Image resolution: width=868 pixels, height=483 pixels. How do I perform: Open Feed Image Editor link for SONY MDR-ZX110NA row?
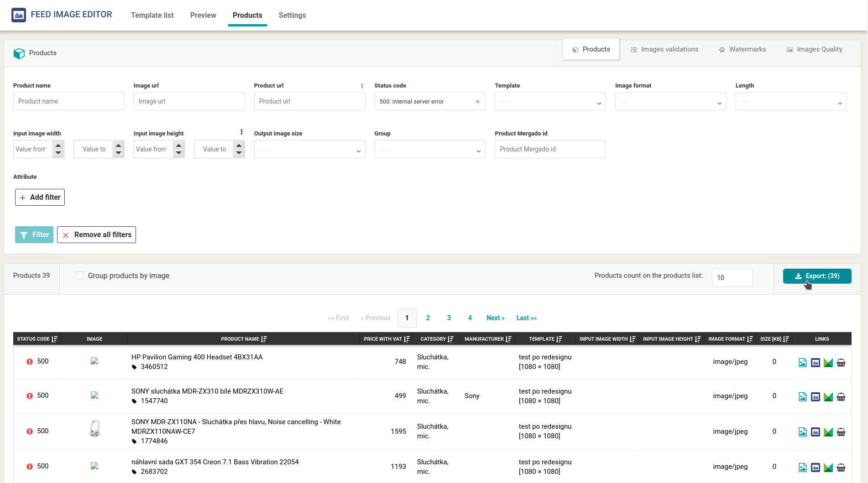click(816, 432)
